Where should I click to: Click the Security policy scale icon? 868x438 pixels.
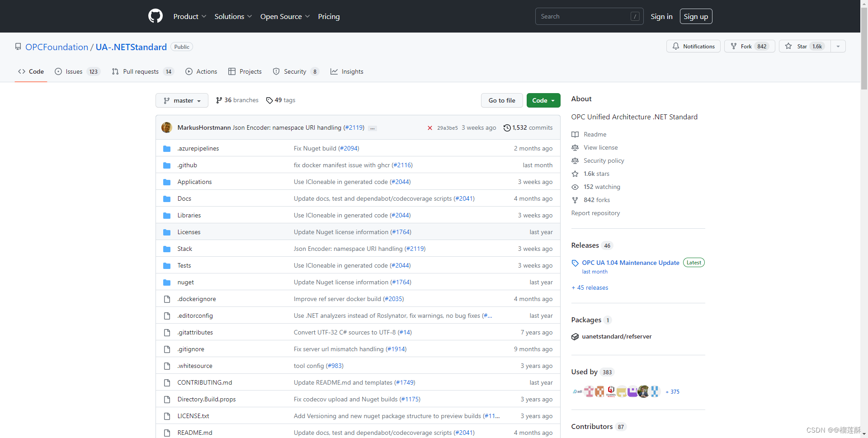[575, 161]
